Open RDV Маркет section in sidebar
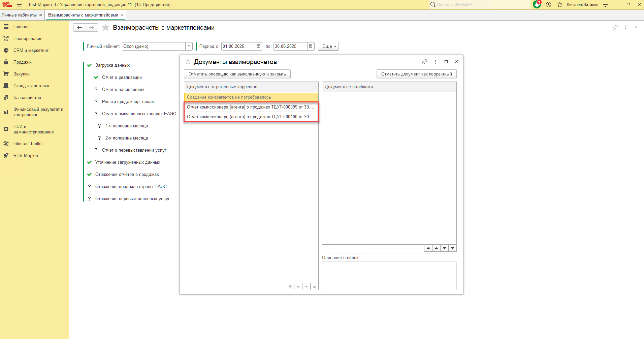The height and width of the screenshot is (339, 644). (26, 155)
